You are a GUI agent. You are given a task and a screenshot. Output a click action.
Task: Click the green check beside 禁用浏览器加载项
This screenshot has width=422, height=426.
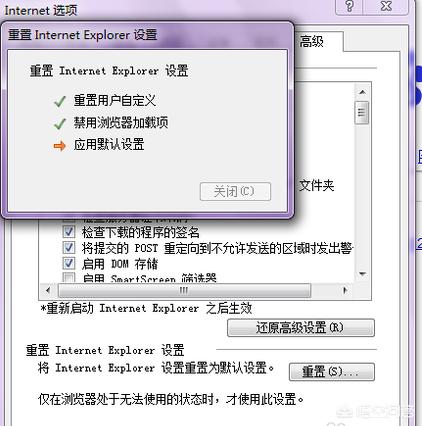pyautogui.click(x=60, y=124)
